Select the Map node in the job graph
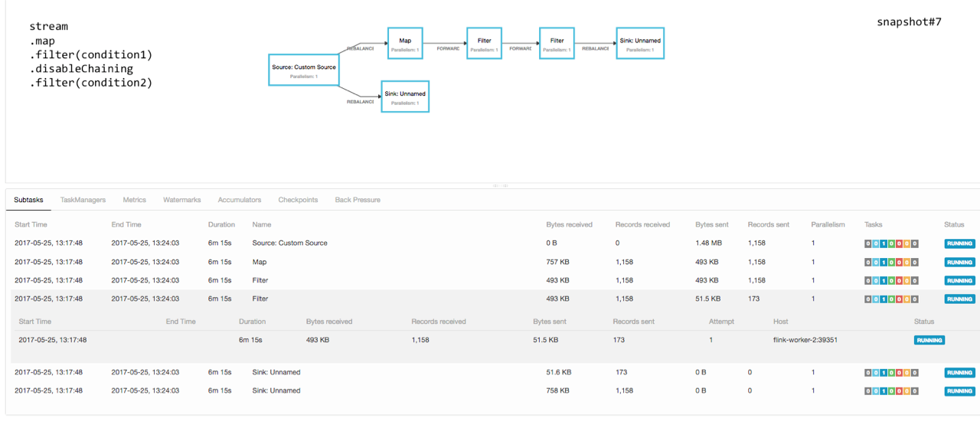The width and height of the screenshot is (980, 428). [405, 44]
